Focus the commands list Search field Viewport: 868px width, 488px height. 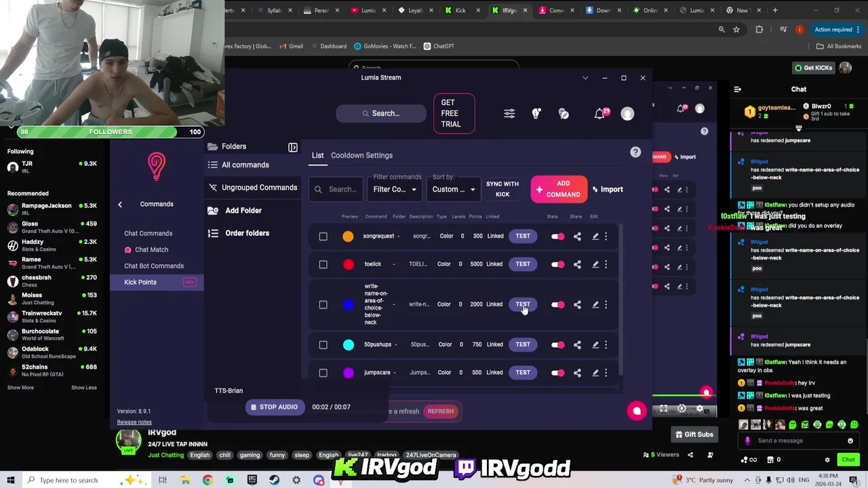pos(336,189)
